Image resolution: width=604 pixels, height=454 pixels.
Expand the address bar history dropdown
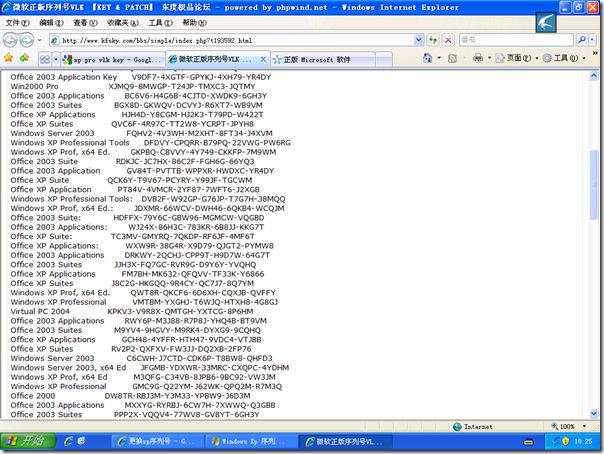pos(418,40)
